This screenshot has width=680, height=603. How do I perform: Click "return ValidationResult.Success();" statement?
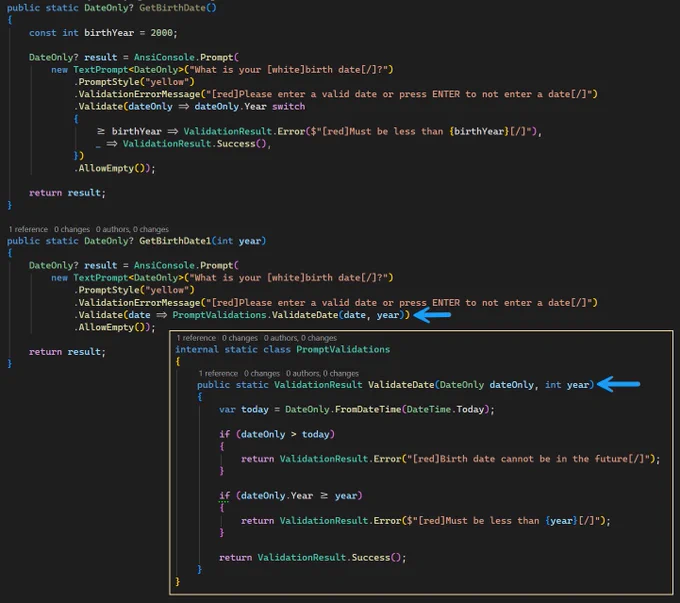click(313, 557)
